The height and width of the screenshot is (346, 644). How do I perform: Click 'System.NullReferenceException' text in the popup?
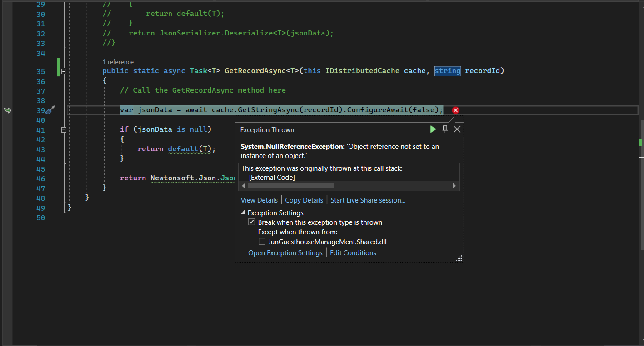pos(292,147)
